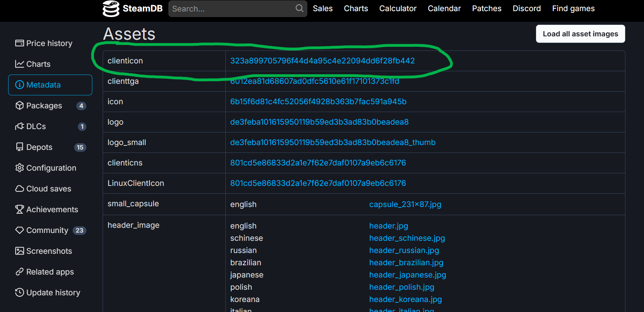Click the Packages box icon

[x=19, y=106]
